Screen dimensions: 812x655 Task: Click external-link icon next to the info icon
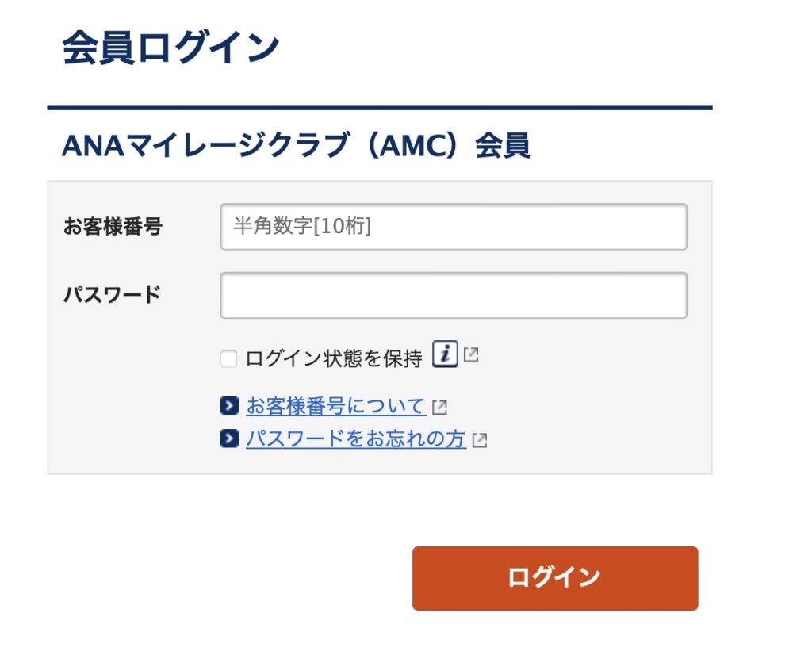tap(471, 355)
